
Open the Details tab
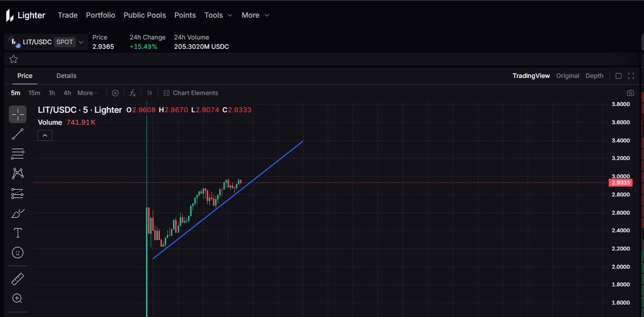click(x=67, y=76)
